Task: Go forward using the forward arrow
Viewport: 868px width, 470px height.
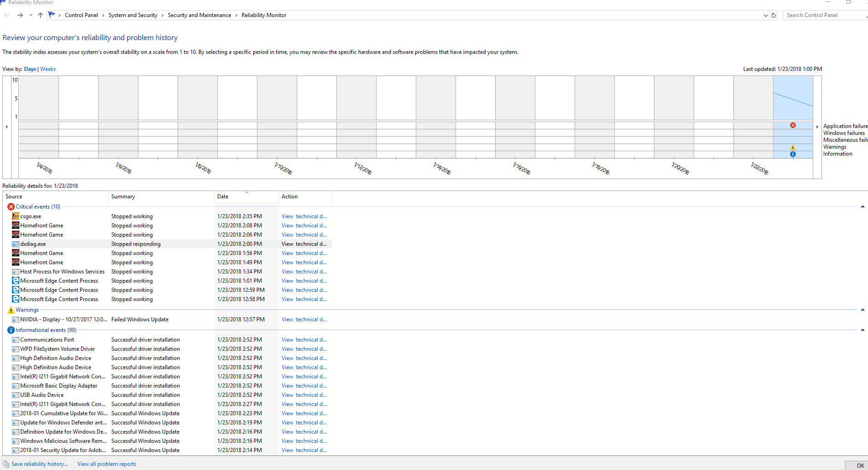Action: coord(20,15)
